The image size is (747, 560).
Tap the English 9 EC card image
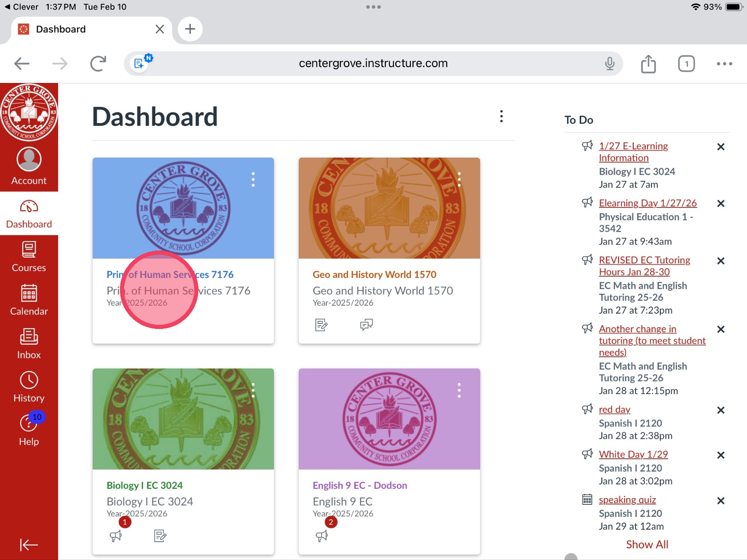(389, 419)
